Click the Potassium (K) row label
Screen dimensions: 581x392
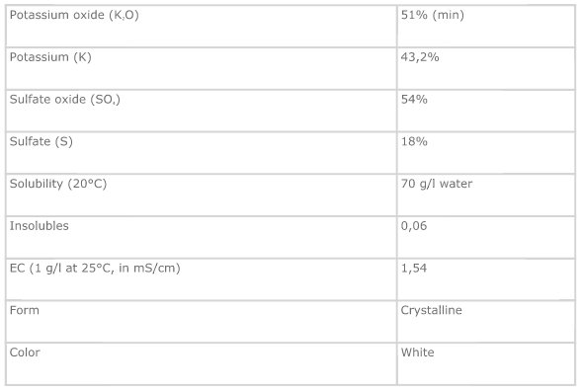[50, 57]
